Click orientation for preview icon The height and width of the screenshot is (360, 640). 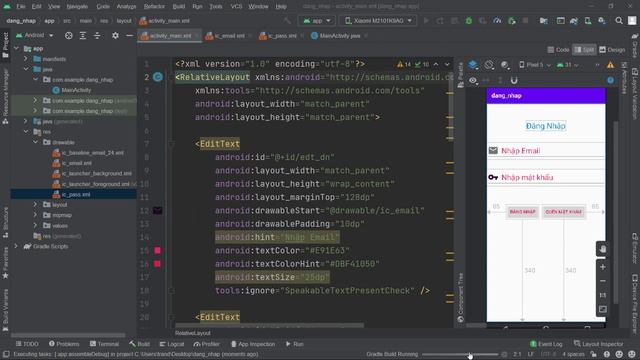(489, 65)
